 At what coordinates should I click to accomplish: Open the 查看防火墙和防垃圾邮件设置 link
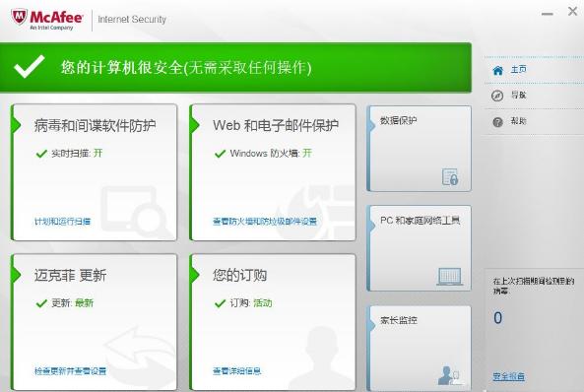tap(265, 222)
